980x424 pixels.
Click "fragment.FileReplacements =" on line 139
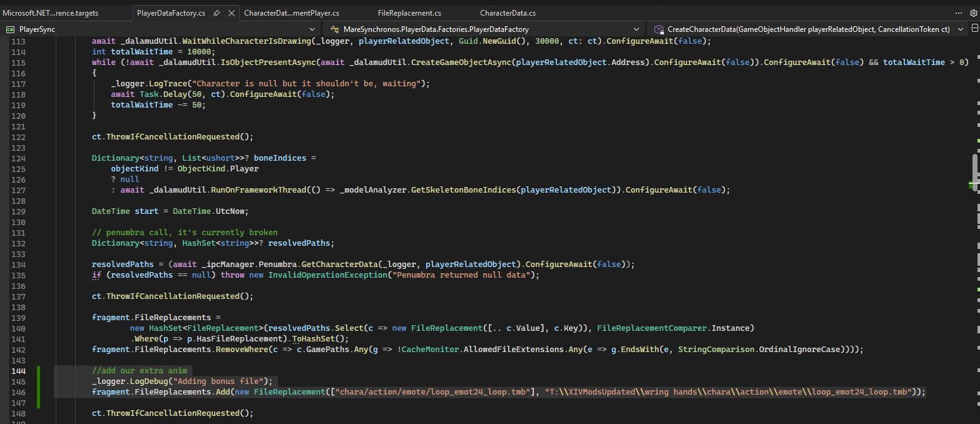[x=156, y=318]
